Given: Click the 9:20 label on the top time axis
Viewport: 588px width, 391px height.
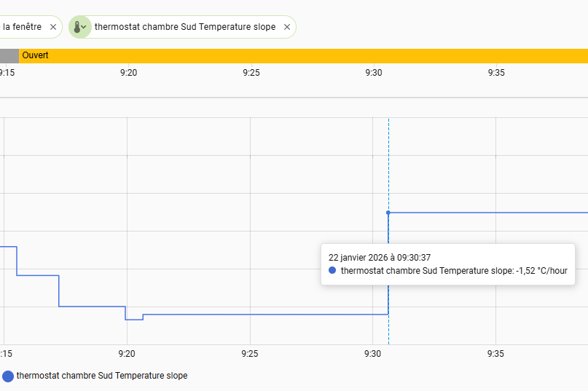Looking at the screenshot, I should coord(128,73).
